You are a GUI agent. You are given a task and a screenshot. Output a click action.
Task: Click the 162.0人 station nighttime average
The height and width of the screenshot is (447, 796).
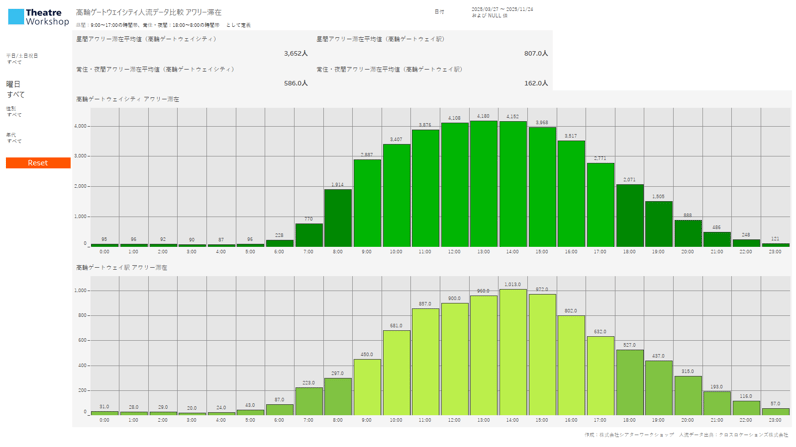click(535, 83)
